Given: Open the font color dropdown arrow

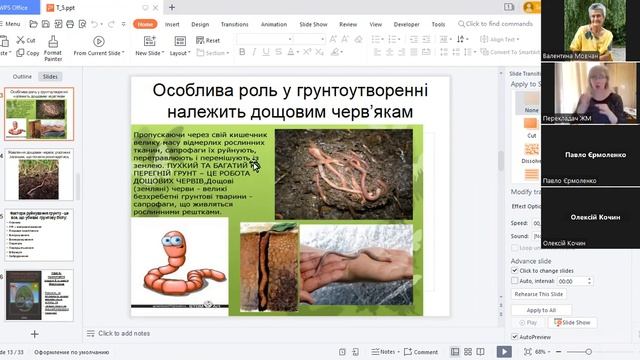Looking at the screenshot, I should (x=298, y=52).
